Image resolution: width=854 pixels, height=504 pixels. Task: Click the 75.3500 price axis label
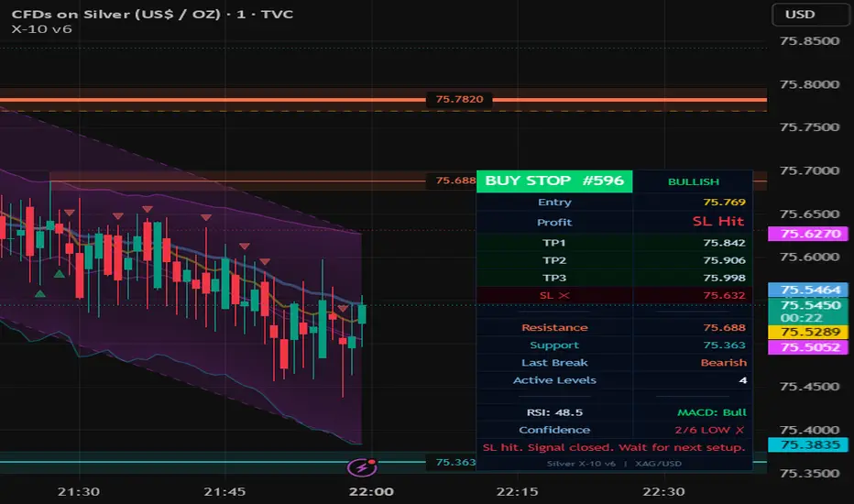pyautogui.click(x=809, y=473)
